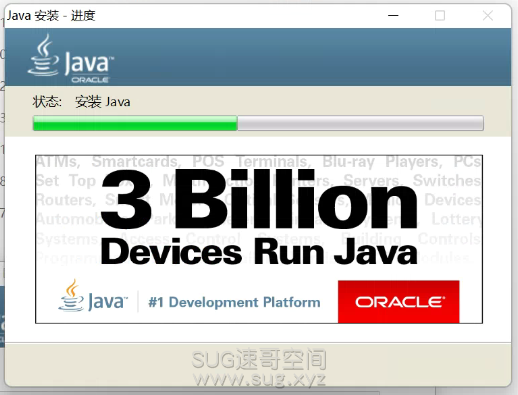Click the SUG速哥空间 watermark text
Screen dimensions: 518x395
tap(259, 359)
